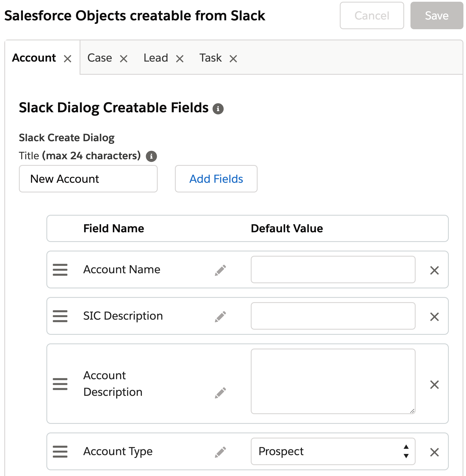
Task: Edit the SIC Description field label
Action: point(220,316)
